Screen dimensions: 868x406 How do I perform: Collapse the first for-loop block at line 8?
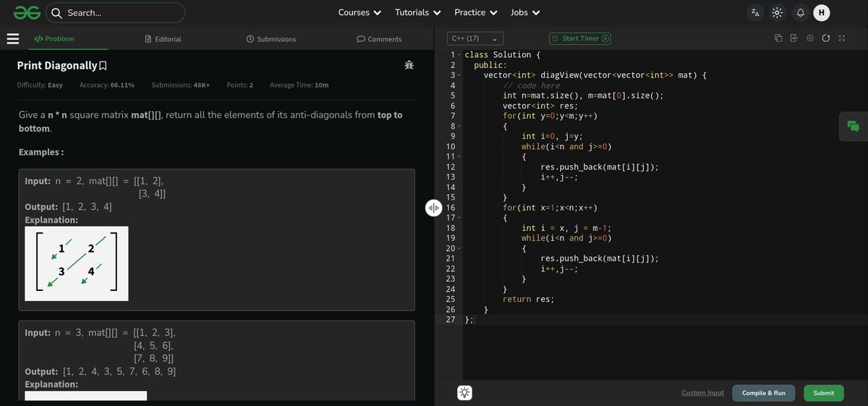(459, 126)
